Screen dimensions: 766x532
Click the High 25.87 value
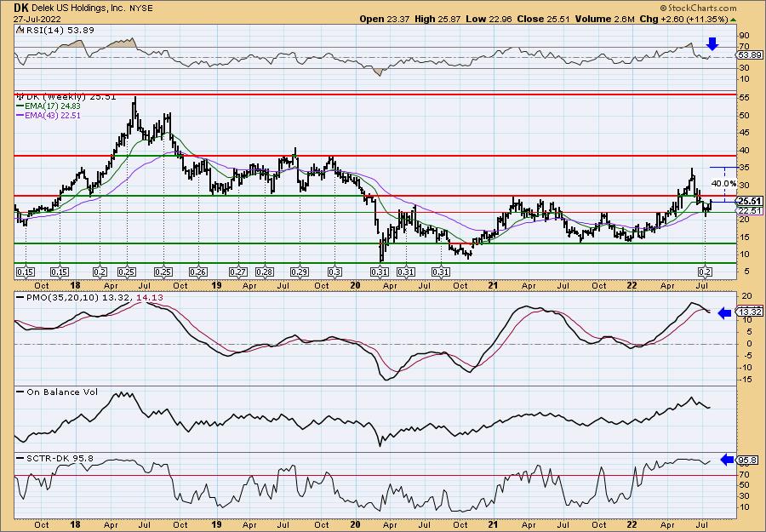coord(436,19)
